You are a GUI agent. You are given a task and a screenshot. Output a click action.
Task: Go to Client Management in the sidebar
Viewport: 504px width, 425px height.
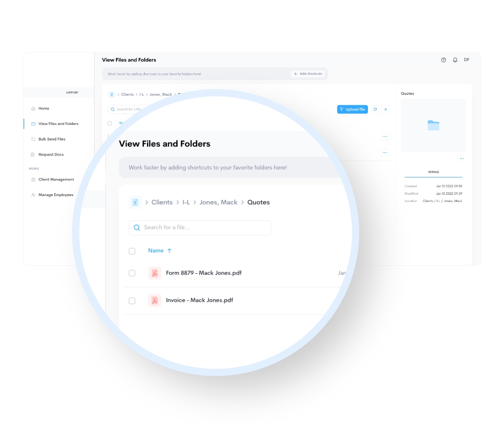(x=56, y=180)
